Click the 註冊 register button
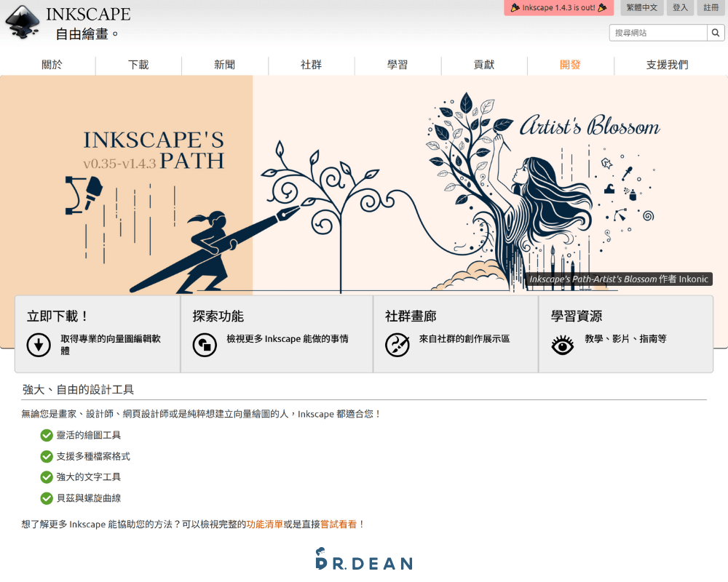This screenshot has width=728, height=582. [711, 7]
